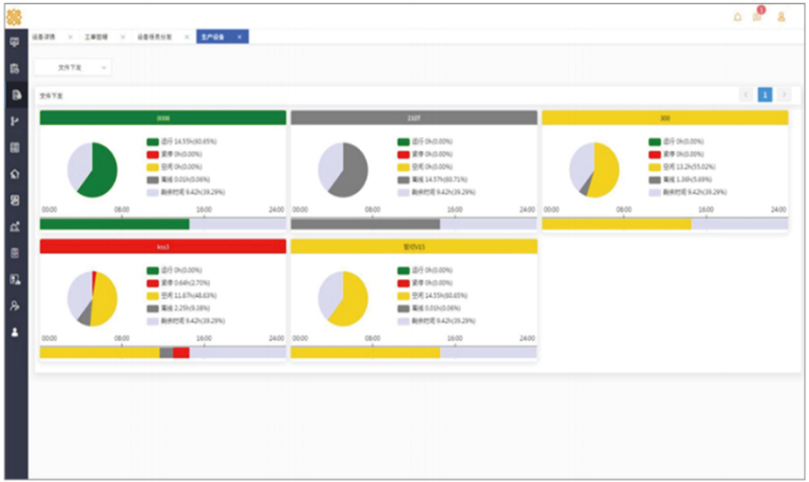Image resolution: width=809 pixels, height=482 pixels.
Task: Close the active blue 生产设备 tab
Action: [239, 37]
